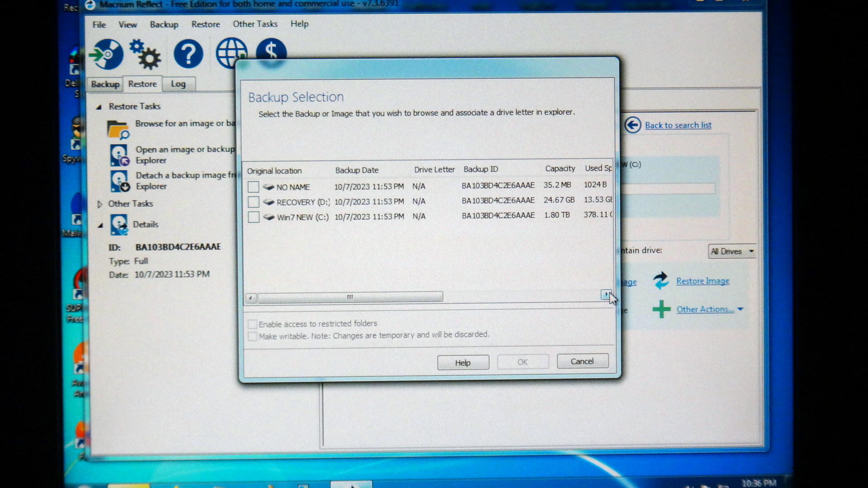Image resolution: width=868 pixels, height=488 pixels.
Task: Sort by Capacity column header
Action: pyautogui.click(x=560, y=169)
